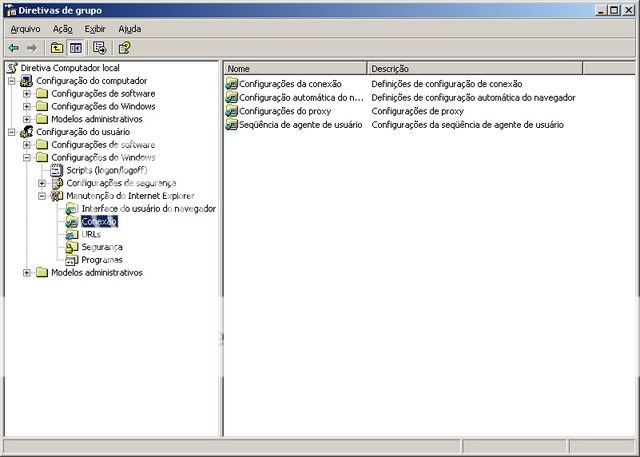Select Configurações de segurança label
The image size is (640, 457).
click(121, 183)
